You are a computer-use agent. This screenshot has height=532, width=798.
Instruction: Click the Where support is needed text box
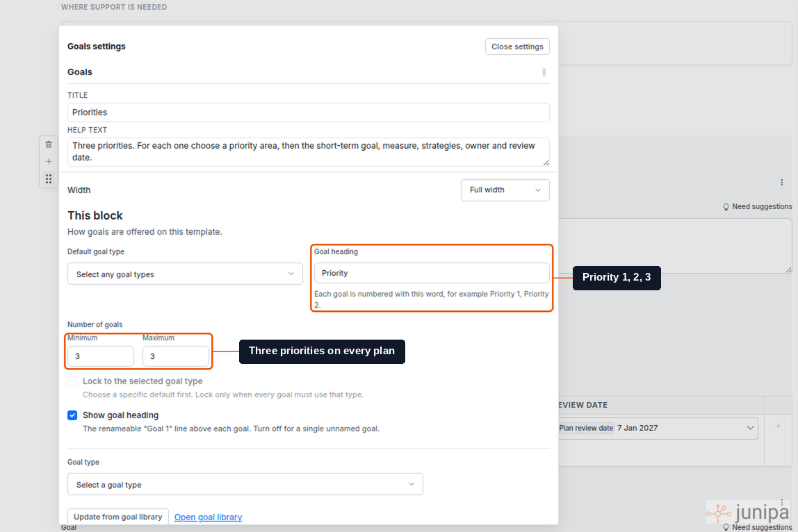coord(675,43)
